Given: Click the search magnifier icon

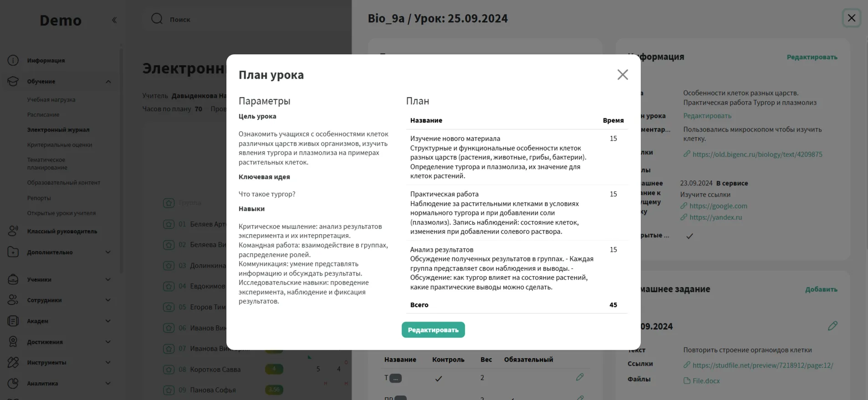Looking at the screenshot, I should pos(157,19).
